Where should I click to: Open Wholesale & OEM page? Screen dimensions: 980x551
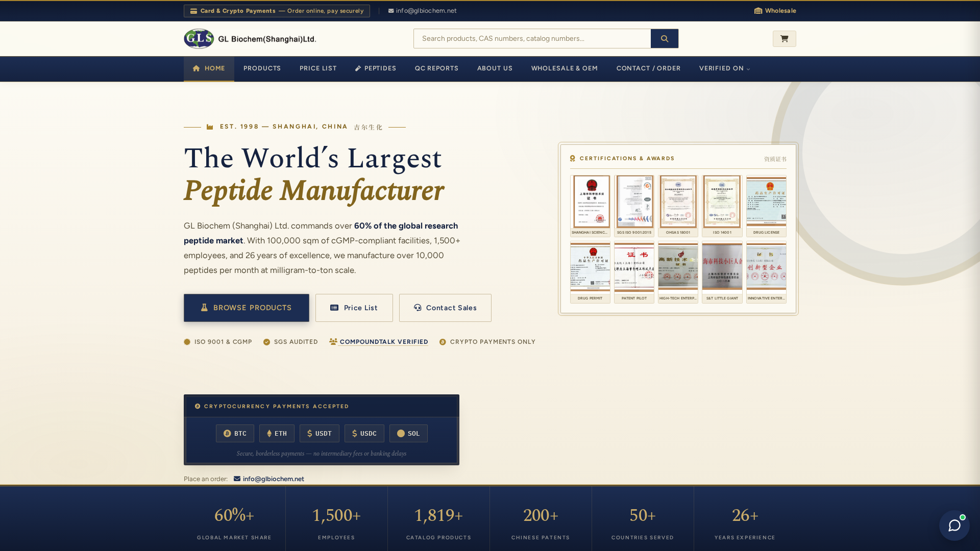[x=564, y=68]
